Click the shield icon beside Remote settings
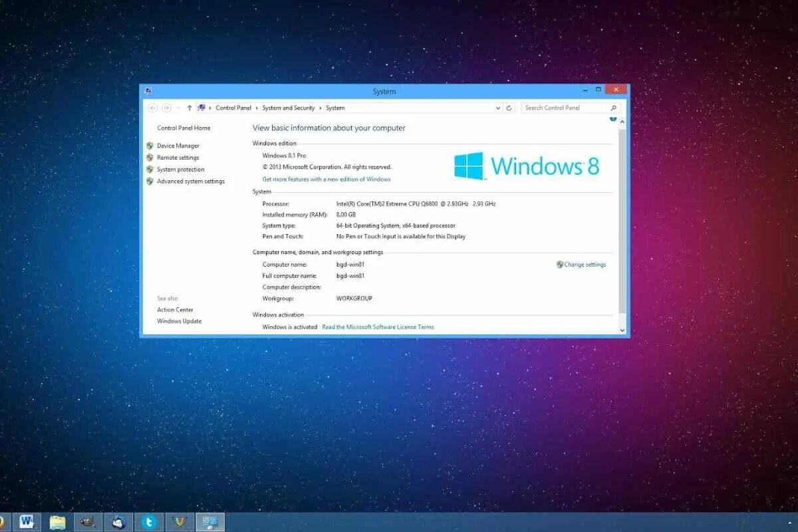Viewport: 798px width, 532px height. [x=150, y=158]
